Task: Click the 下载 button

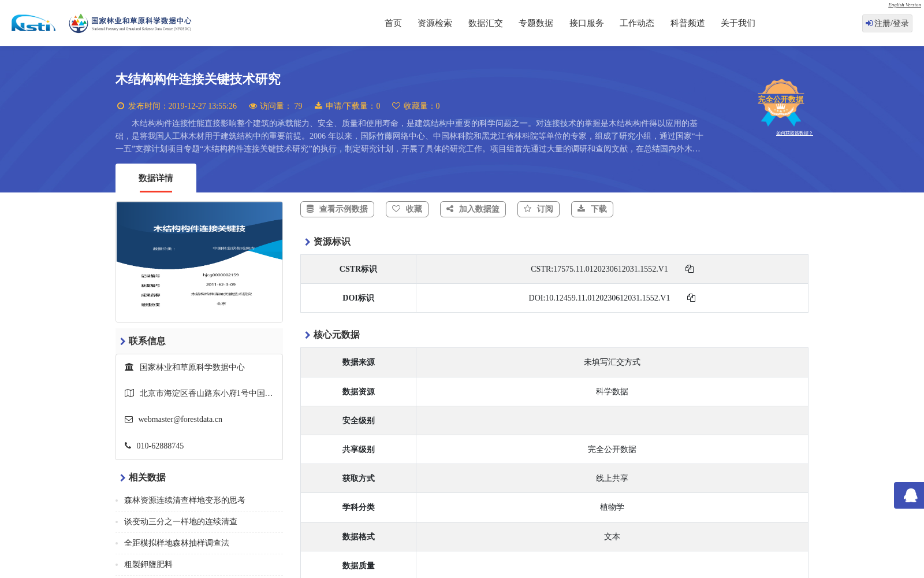Action: tap(592, 209)
